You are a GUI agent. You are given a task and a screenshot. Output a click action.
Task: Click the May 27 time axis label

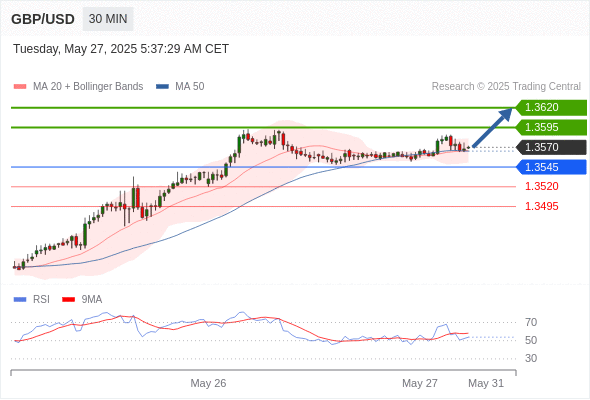coord(420,383)
